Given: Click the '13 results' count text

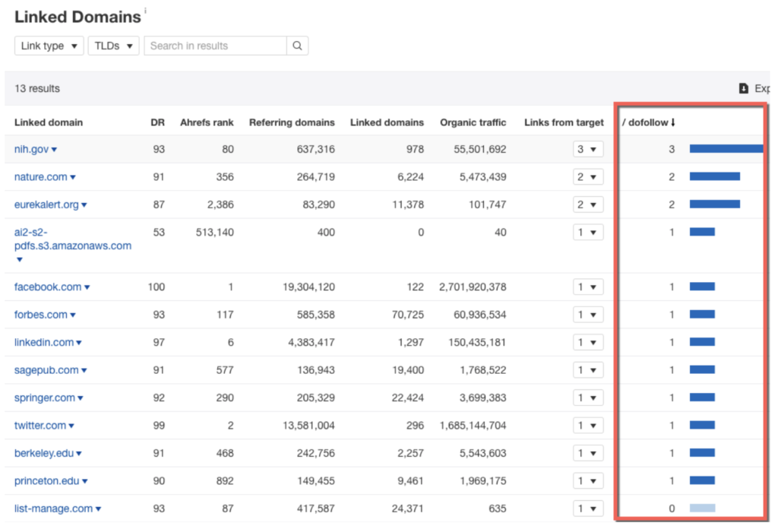Looking at the screenshot, I should tap(37, 88).
